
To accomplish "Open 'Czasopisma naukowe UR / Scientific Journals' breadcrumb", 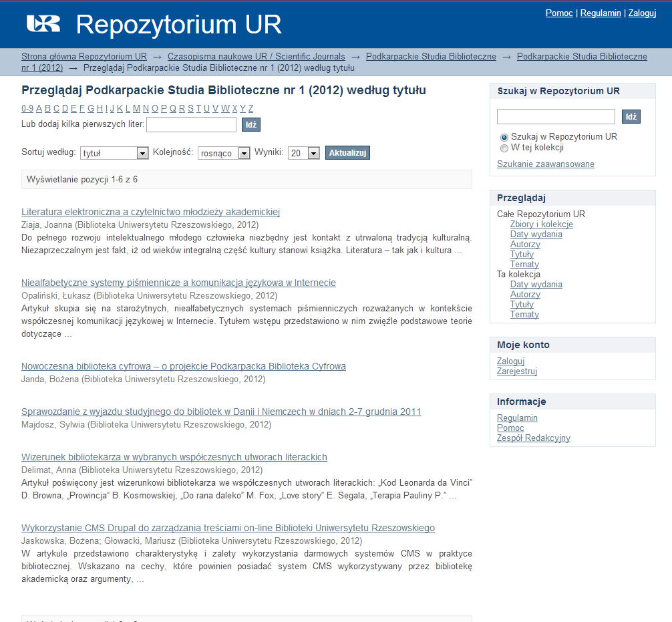I will pos(257,57).
